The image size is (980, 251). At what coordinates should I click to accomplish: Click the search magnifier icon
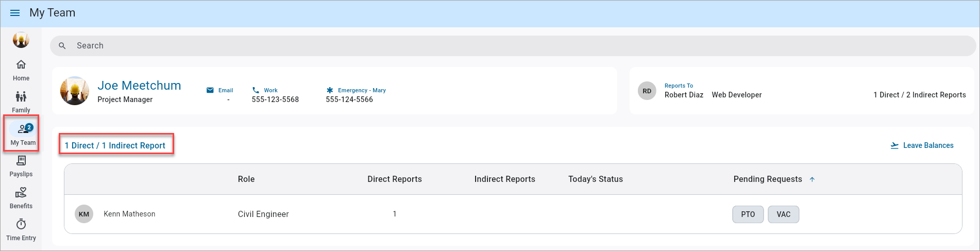[x=62, y=46]
